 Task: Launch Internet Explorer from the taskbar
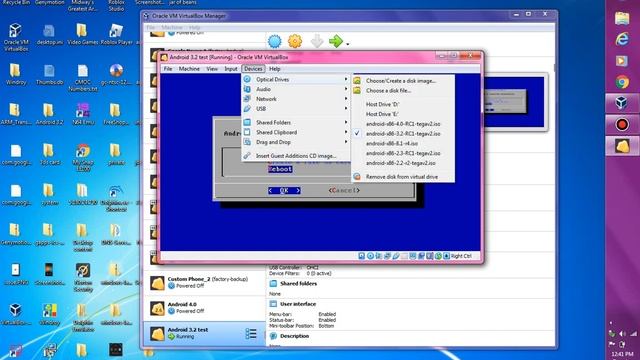point(622,39)
